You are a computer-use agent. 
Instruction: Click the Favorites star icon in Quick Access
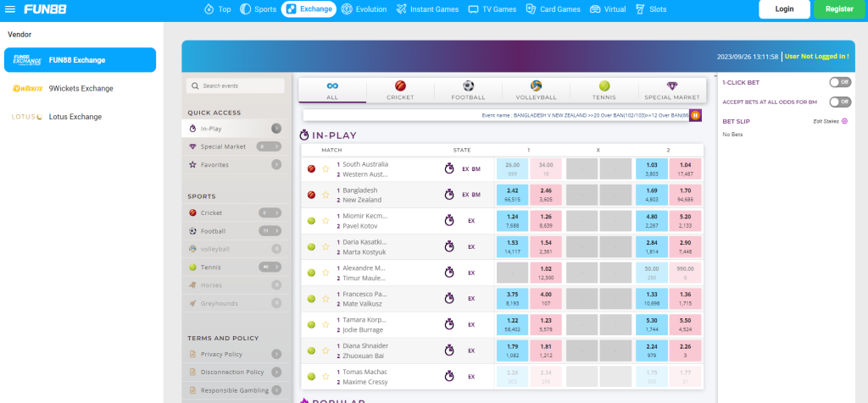click(x=192, y=165)
